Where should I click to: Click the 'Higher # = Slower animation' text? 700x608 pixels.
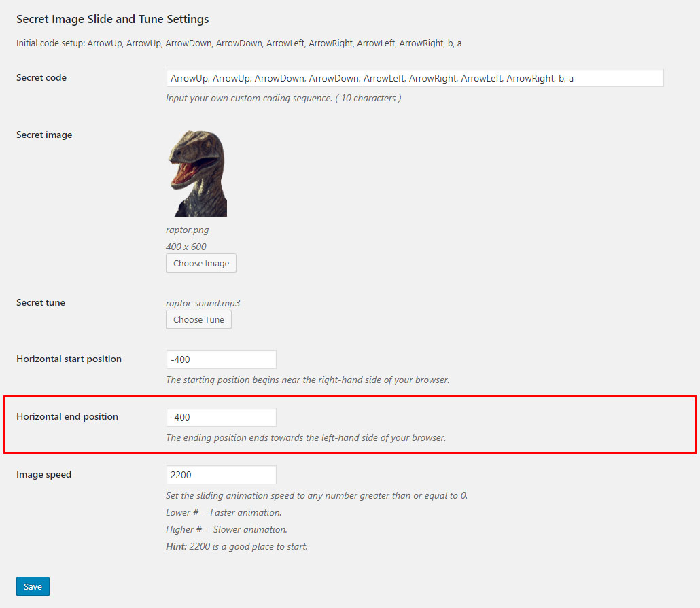pyautogui.click(x=226, y=529)
